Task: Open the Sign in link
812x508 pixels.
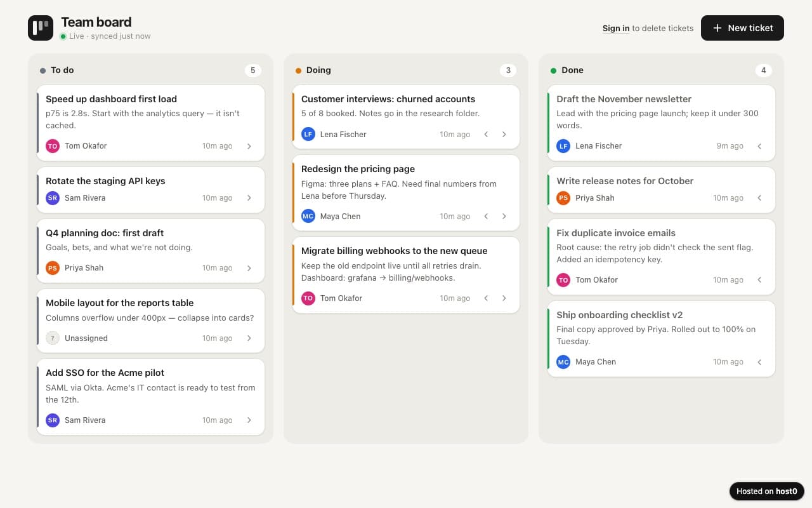Action: (x=616, y=28)
